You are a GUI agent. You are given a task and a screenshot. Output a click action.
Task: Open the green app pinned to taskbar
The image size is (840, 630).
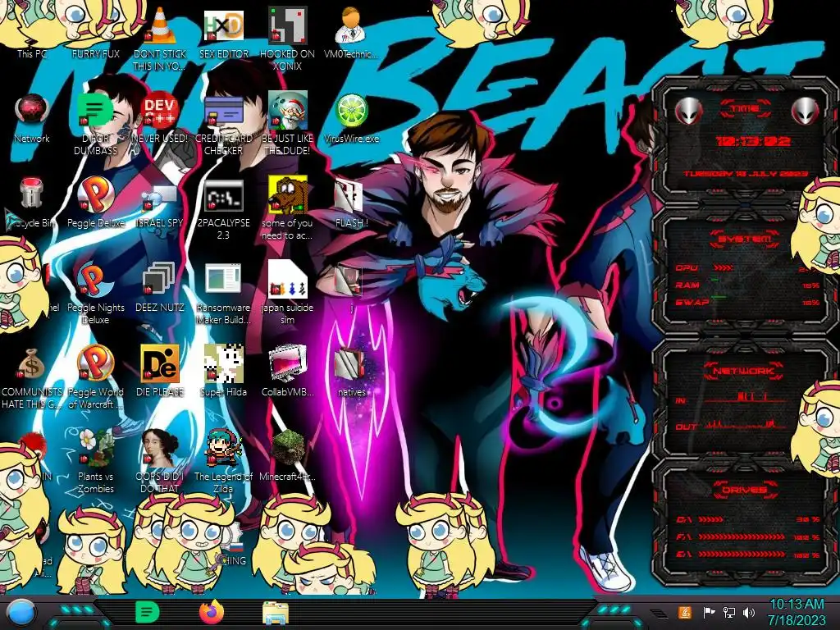point(148,612)
